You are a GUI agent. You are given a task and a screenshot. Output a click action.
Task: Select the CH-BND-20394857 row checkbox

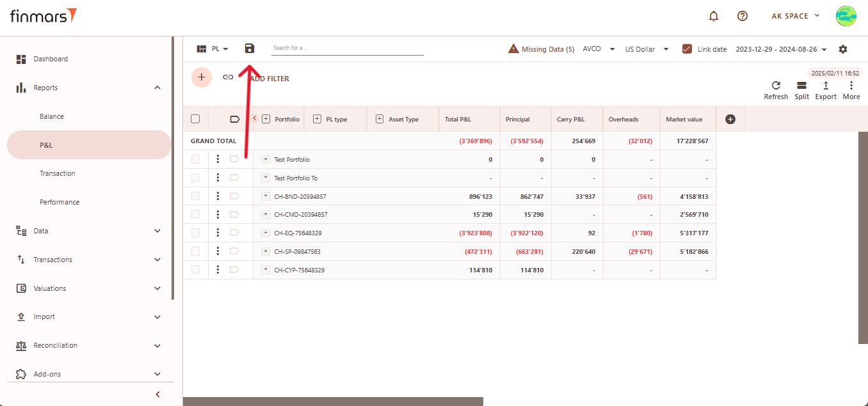click(x=195, y=196)
